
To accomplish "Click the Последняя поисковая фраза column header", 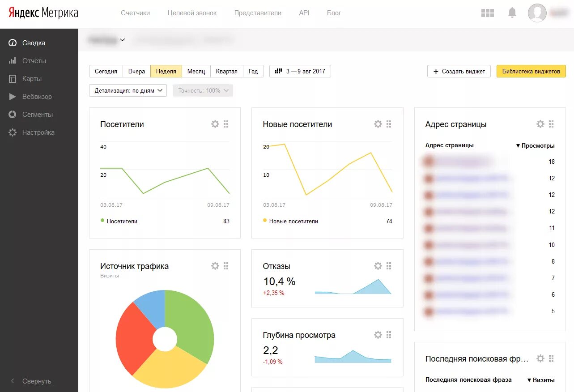I will click(x=468, y=380).
